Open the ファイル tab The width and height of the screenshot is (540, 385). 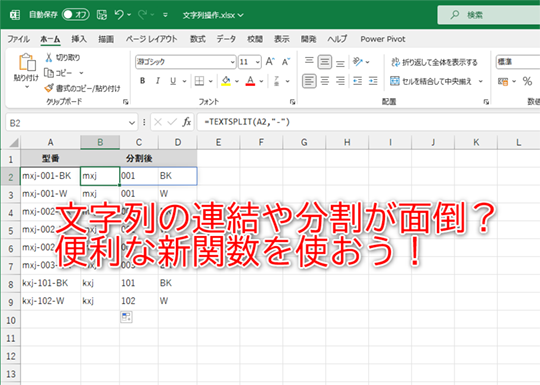[19, 39]
